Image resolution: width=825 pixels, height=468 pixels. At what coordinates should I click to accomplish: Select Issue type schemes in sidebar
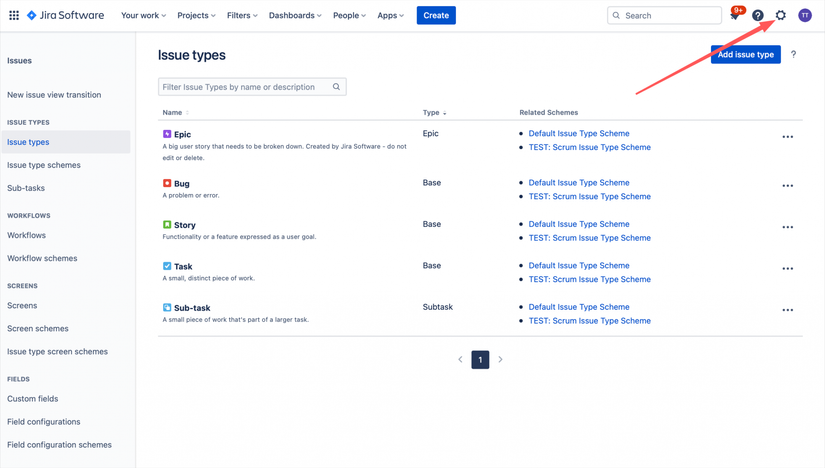tap(44, 165)
